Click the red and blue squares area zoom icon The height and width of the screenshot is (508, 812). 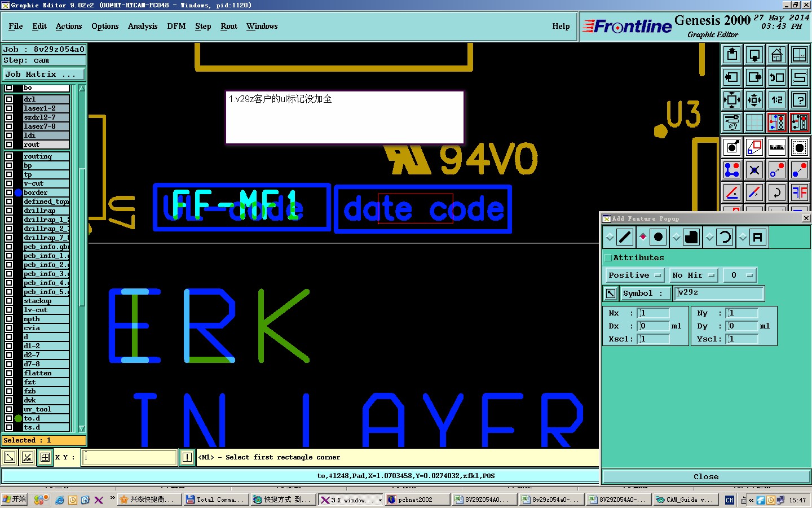click(754, 148)
